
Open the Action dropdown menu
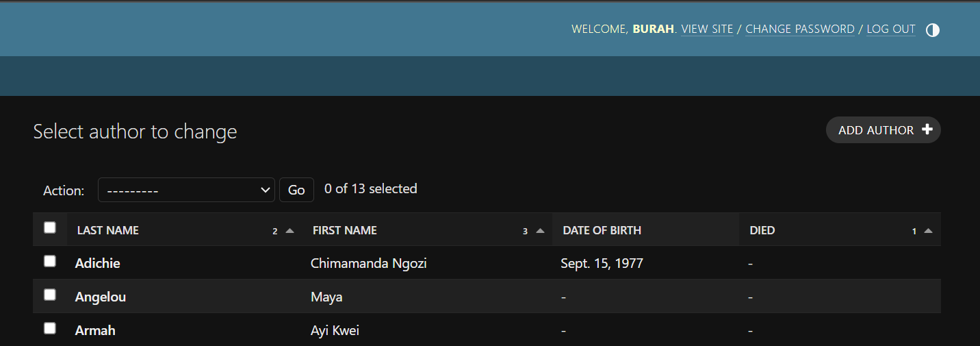(186, 190)
